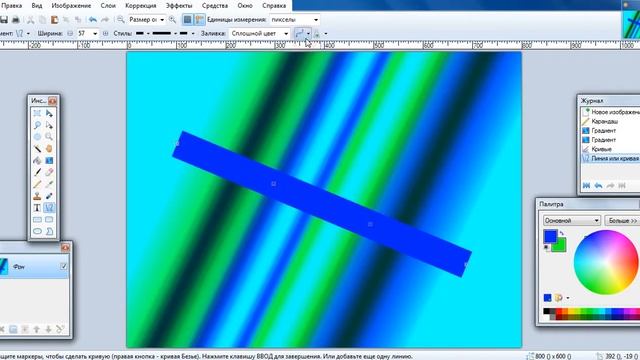The width and height of the screenshot is (640, 360).
Task: Open the Правка menu
Action: point(11,6)
